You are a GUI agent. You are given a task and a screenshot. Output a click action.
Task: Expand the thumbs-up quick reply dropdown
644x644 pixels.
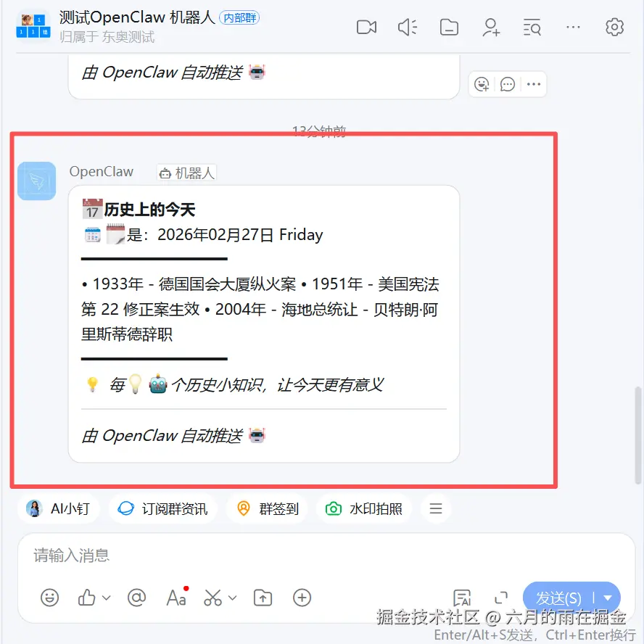[x=107, y=598]
